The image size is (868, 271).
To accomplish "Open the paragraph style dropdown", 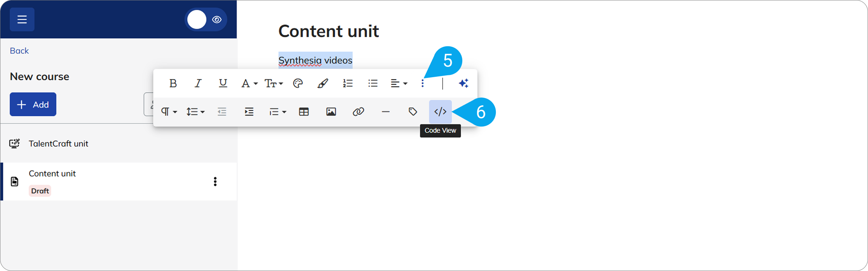I will click(278, 112).
